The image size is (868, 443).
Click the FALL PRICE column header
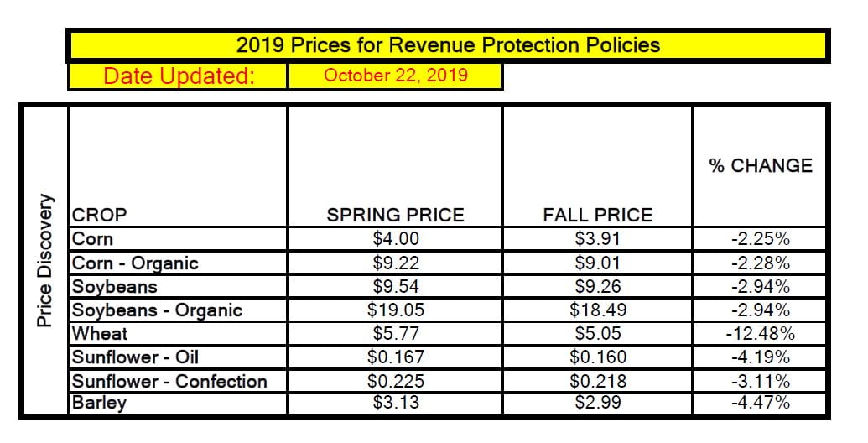click(x=598, y=214)
